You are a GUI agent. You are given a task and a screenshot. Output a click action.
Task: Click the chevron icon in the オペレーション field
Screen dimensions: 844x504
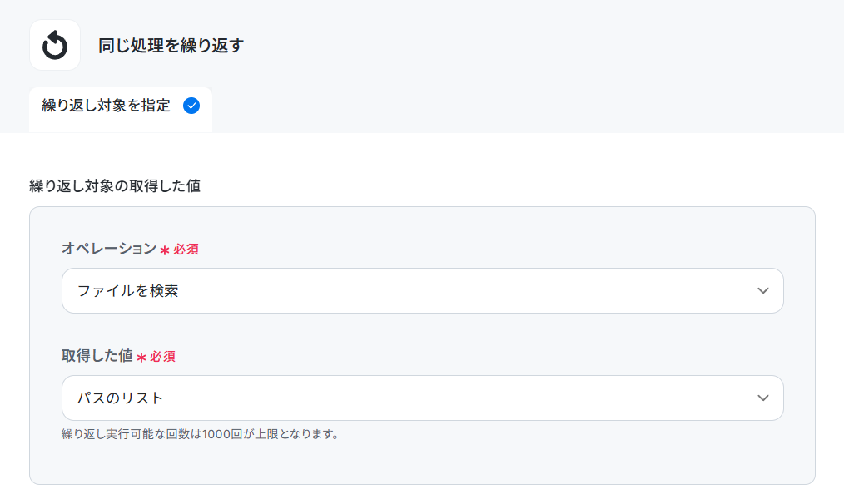click(762, 290)
